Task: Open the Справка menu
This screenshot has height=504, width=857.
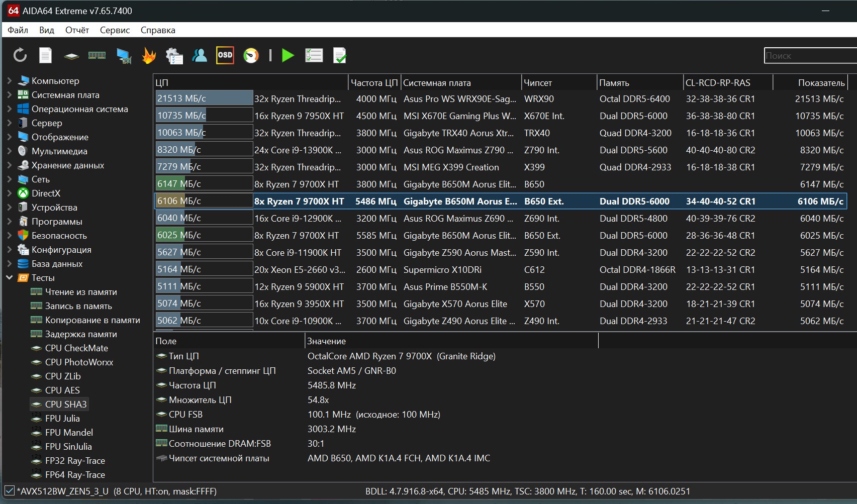Action: (x=158, y=30)
